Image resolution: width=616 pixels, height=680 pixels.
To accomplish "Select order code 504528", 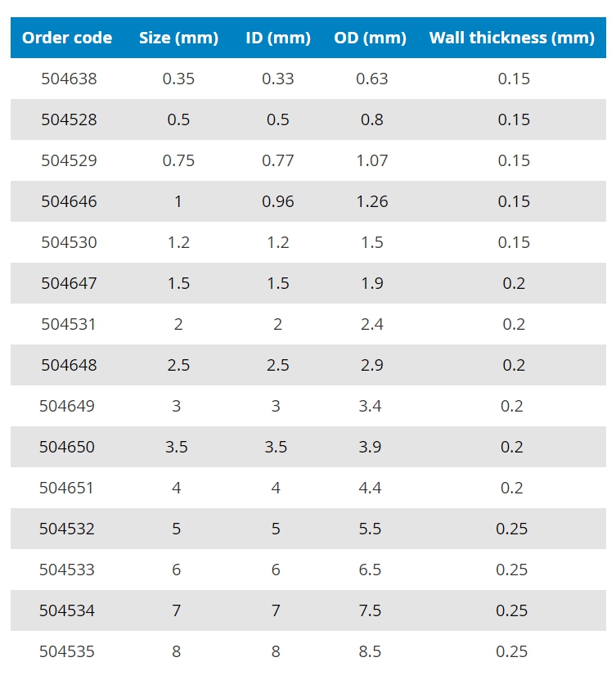I will click(69, 119).
